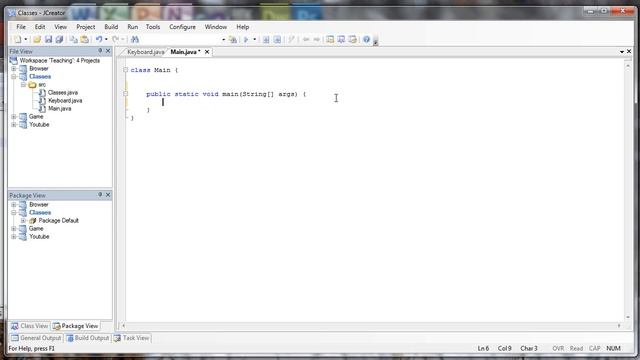Collapse the class Main code fold
The image size is (640, 360).
(126, 70)
